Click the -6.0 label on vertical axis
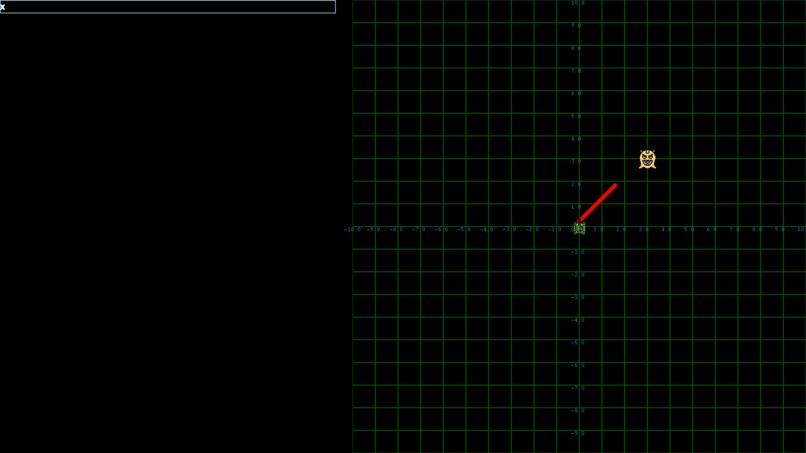 click(578, 366)
